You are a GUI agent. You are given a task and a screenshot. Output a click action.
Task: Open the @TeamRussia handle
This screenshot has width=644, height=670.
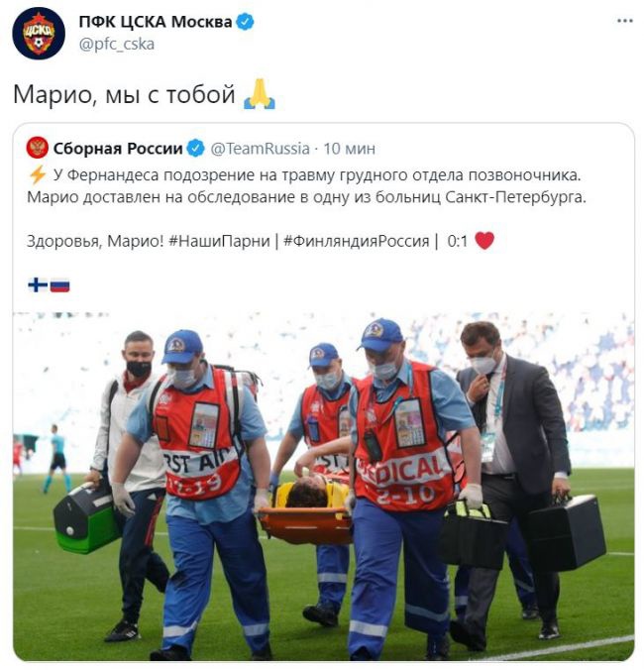[x=260, y=149]
